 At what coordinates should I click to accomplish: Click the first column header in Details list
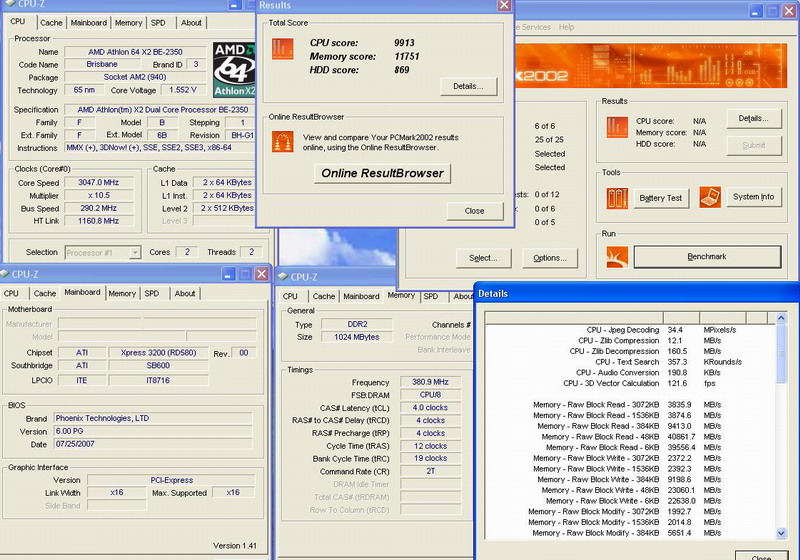point(574,318)
